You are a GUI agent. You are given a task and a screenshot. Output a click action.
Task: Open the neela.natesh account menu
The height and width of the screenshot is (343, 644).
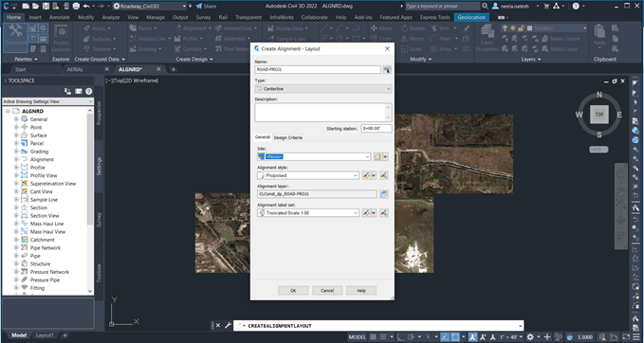tap(515, 6)
